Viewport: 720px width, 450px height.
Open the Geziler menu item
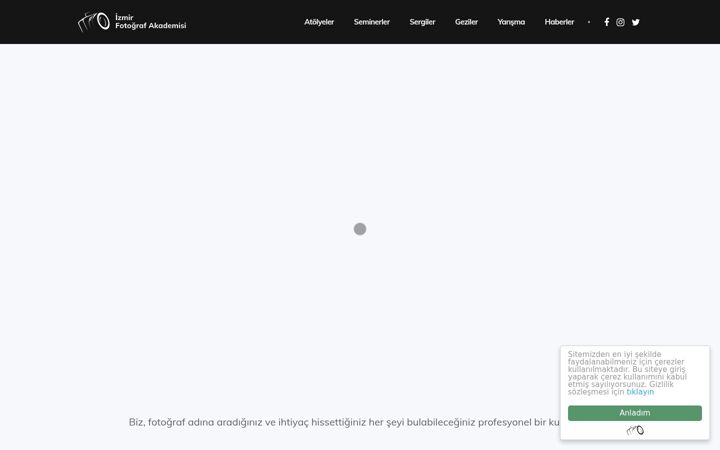coord(467,22)
